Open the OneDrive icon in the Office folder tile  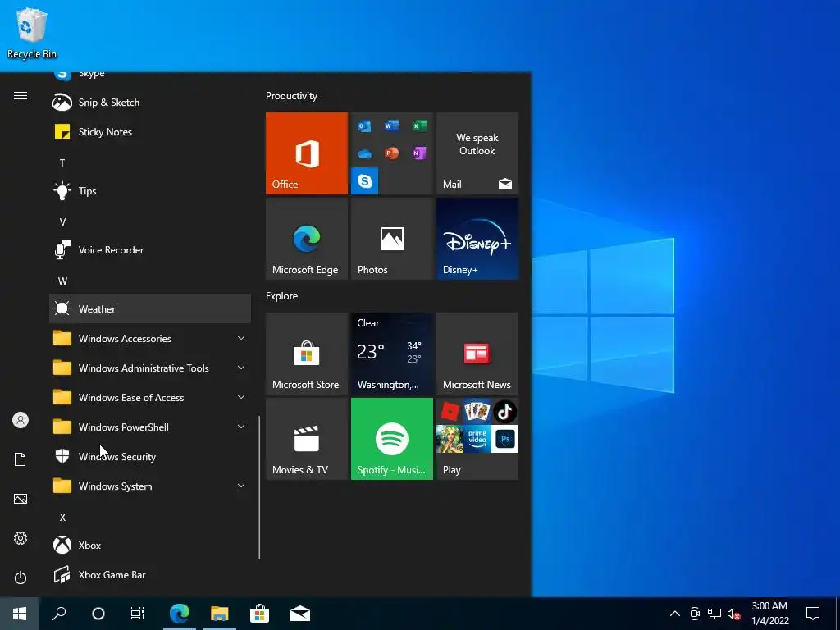(x=365, y=153)
